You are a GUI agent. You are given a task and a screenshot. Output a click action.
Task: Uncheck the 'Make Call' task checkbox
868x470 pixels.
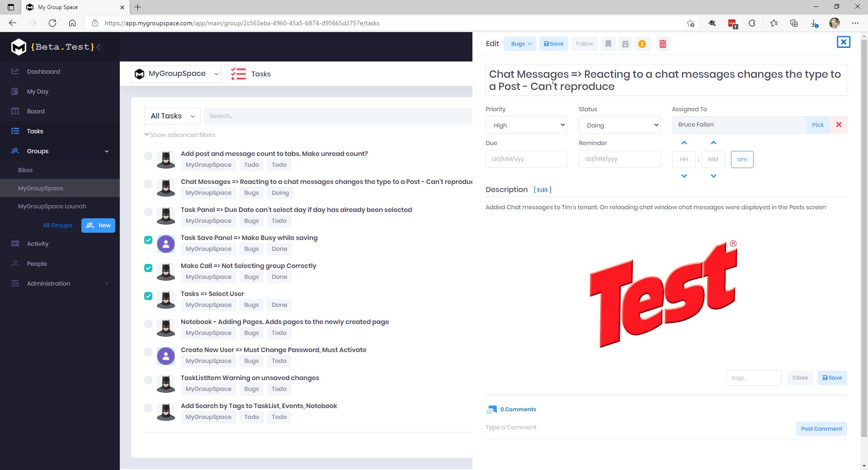pyautogui.click(x=148, y=268)
